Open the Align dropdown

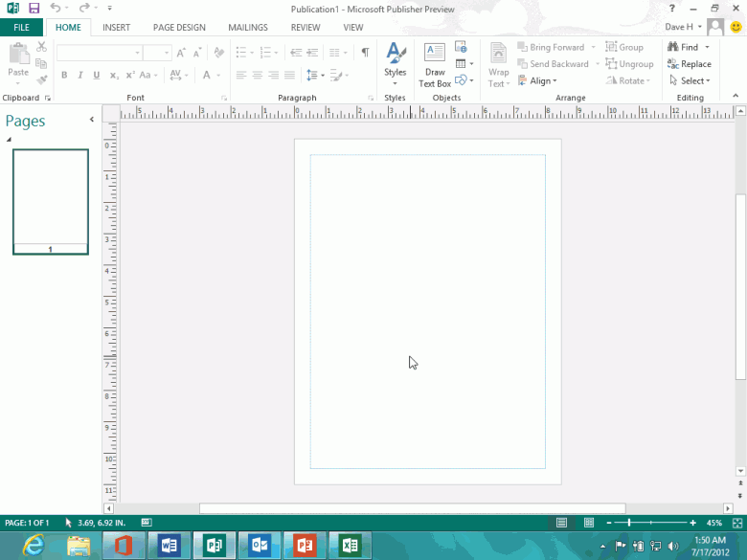coord(537,81)
